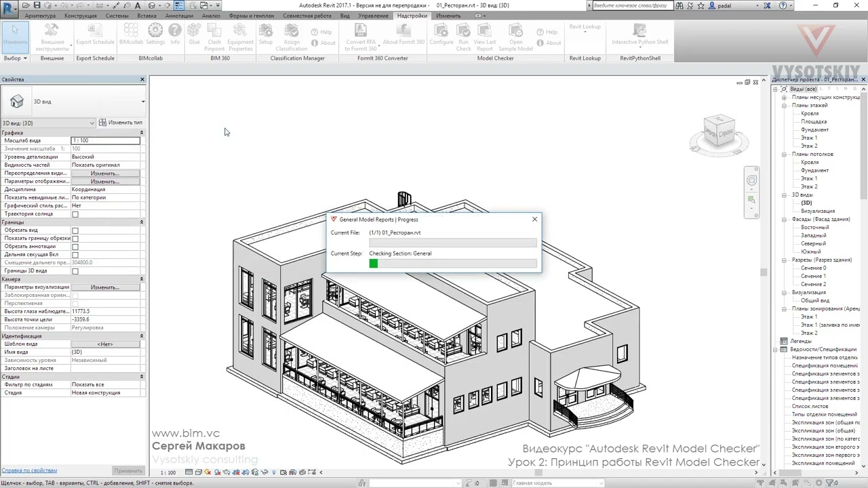Click Изменить тип button
Viewport: 868px width, 488px height.
click(x=121, y=123)
